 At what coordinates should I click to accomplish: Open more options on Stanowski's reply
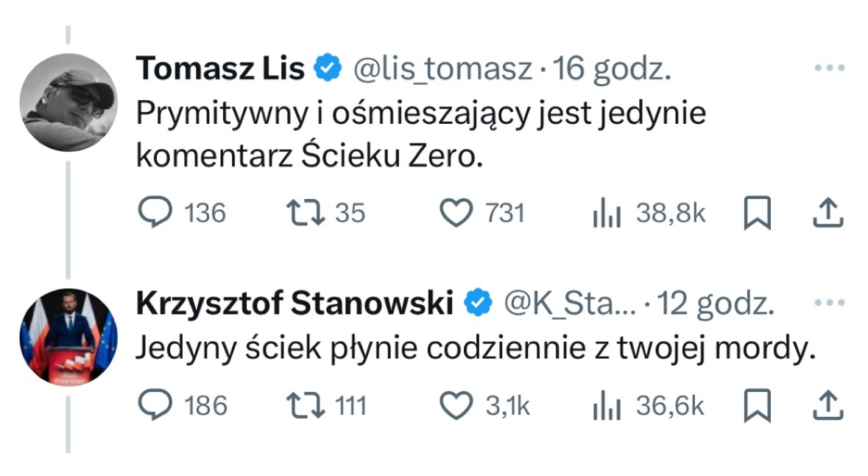pos(829,303)
